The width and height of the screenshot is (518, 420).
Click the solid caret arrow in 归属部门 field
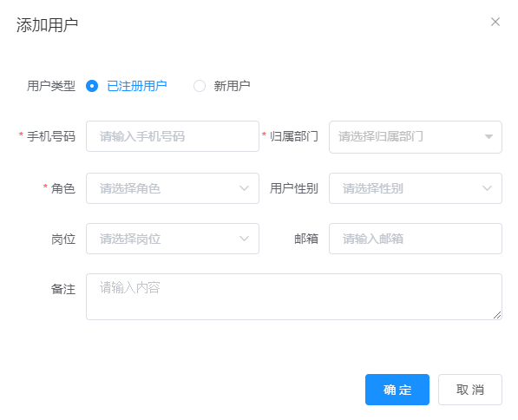click(488, 136)
